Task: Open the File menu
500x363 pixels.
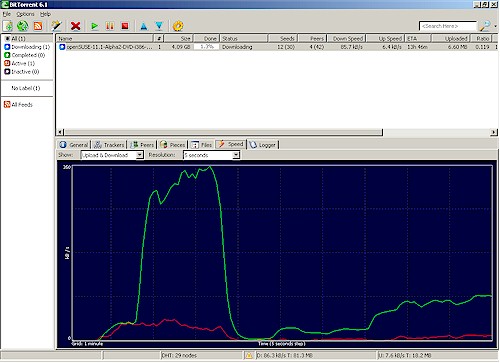Action: tap(7, 14)
